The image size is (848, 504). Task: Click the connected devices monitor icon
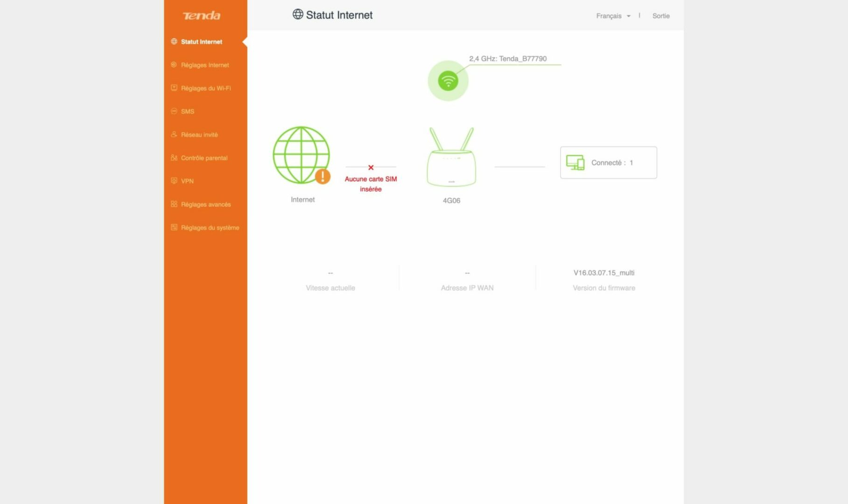pyautogui.click(x=575, y=162)
